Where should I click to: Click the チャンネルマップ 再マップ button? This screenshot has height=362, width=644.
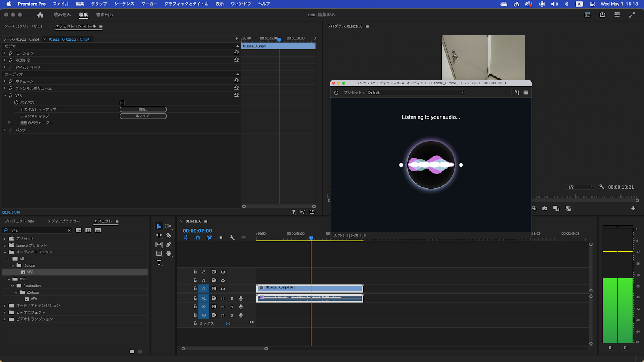point(143,116)
